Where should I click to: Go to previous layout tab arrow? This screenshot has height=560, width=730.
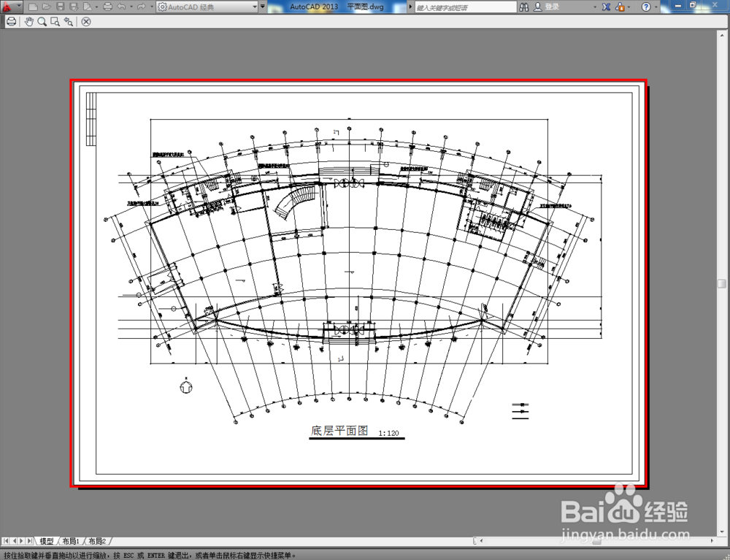(14, 541)
